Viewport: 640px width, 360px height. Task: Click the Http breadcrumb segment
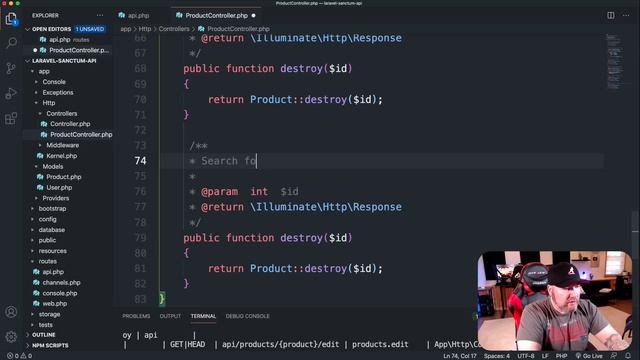(145, 29)
